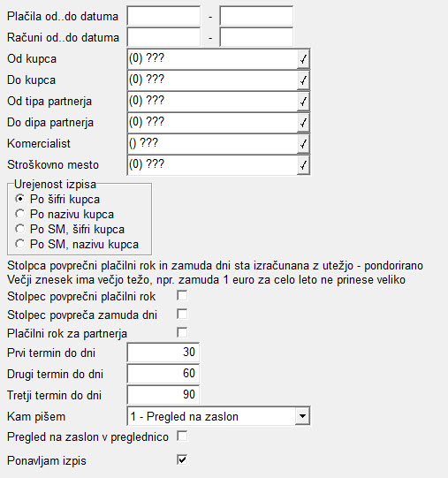
Task: Select Po SM, šifri kupca option
Action: coord(20,229)
